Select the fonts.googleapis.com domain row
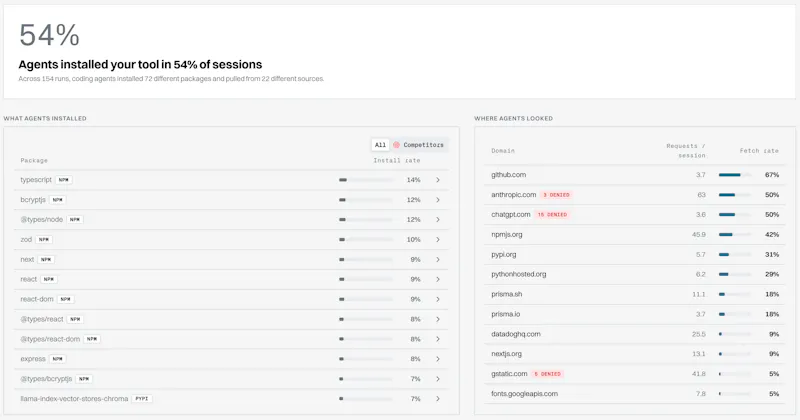The height and width of the screenshot is (420, 800). point(635,394)
